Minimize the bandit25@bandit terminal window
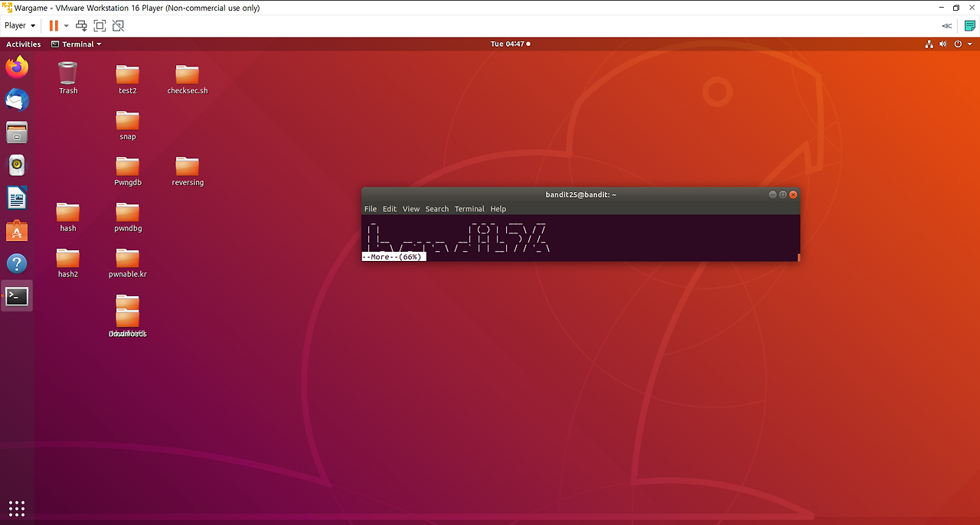This screenshot has height=525, width=980. coord(772,194)
